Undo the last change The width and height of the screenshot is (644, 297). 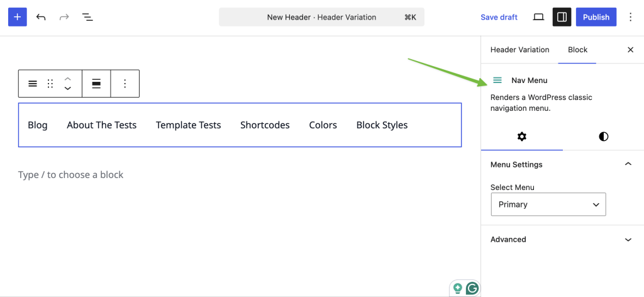(41, 17)
